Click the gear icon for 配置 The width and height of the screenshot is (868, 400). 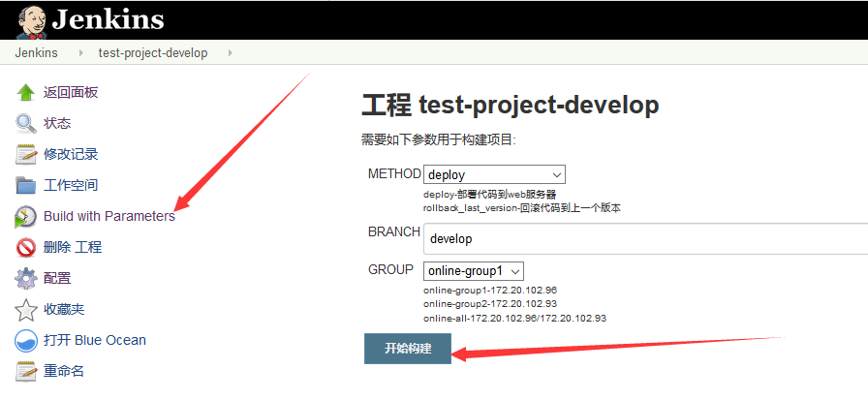click(26, 279)
